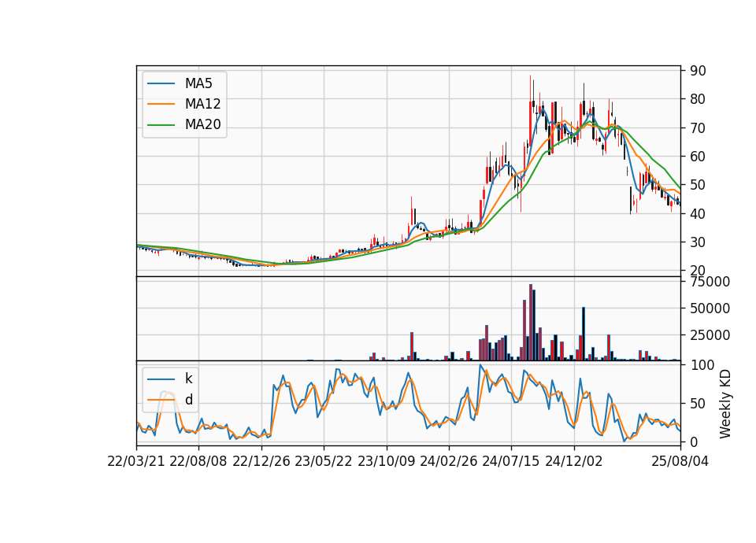Click the price axis value 60
756x543 pixels.
[x=698, y=157]
